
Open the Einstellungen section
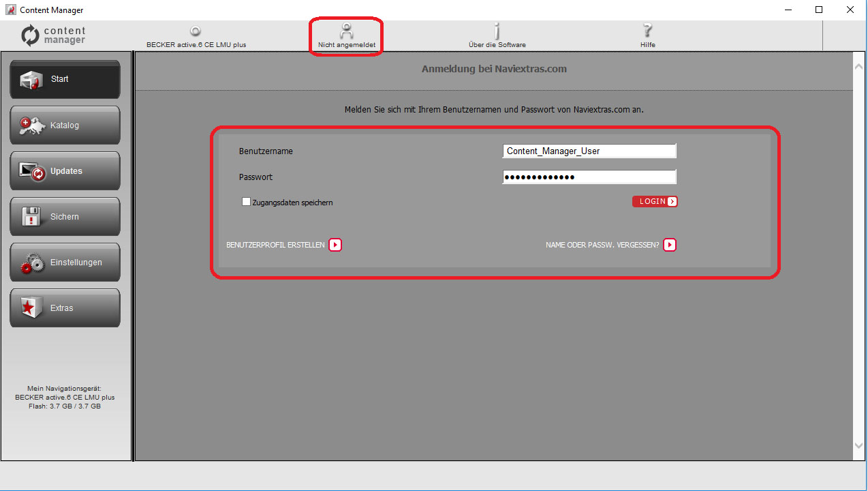(65, 262)
